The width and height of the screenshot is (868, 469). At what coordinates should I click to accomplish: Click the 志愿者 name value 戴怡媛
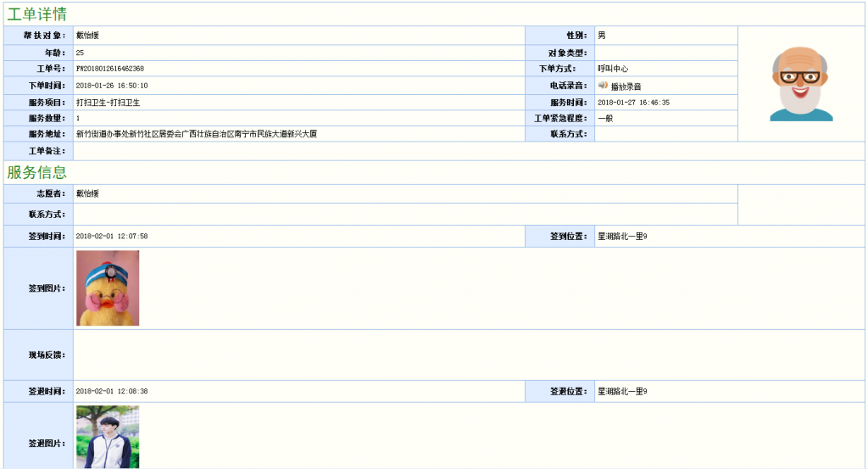[x=88, y=194]
